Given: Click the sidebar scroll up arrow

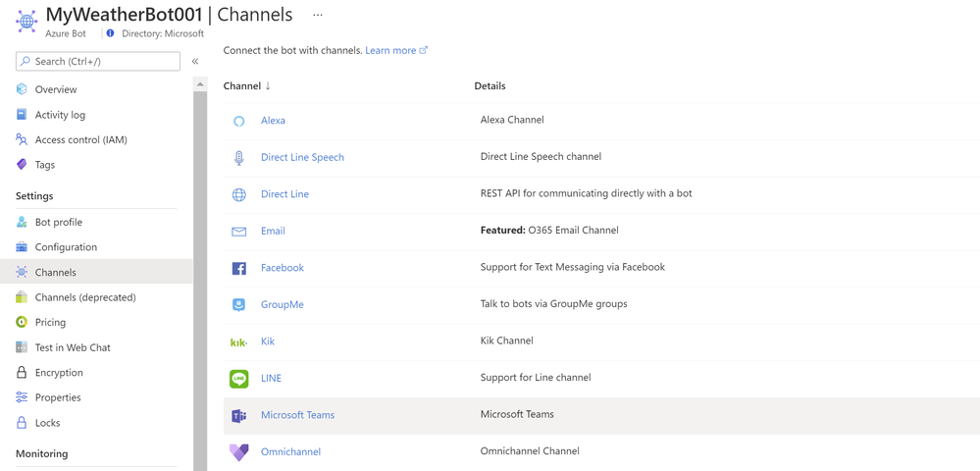Looking at the screenshot, I should (x=200, y=83).
